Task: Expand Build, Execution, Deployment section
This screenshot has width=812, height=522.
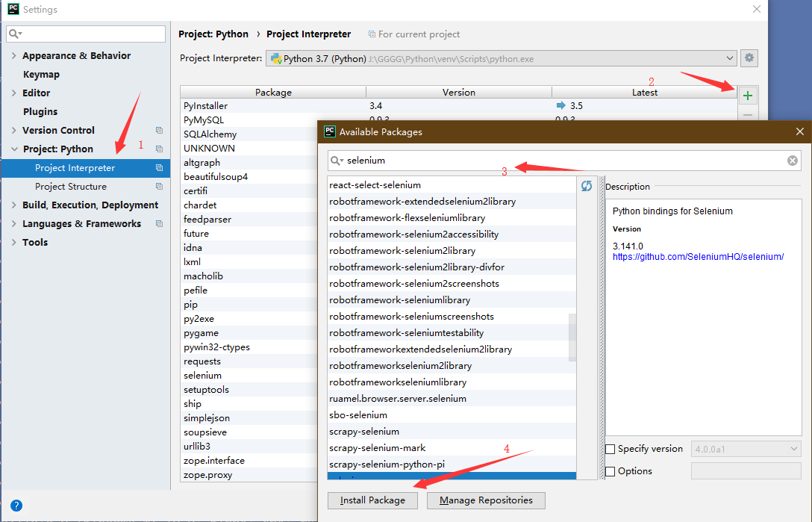Action: pyautogui.click(x=14, y=205)
